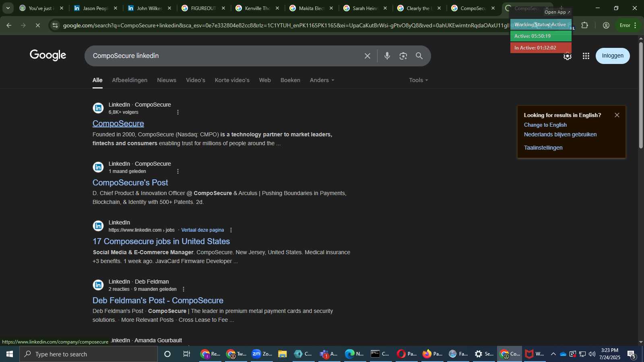Open more options for Deb Feldman result
This screenshot has width=644, height=362.
pyautogui.click(x=184, y=289)
